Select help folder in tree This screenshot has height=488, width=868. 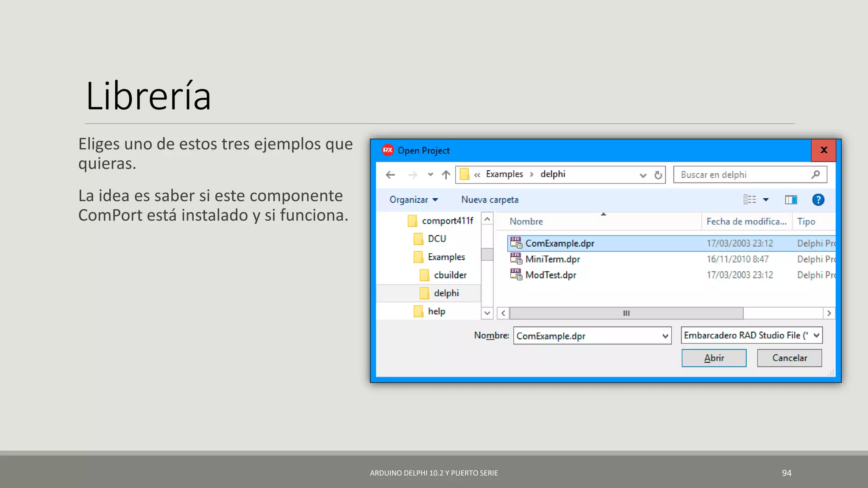(429, 311)
